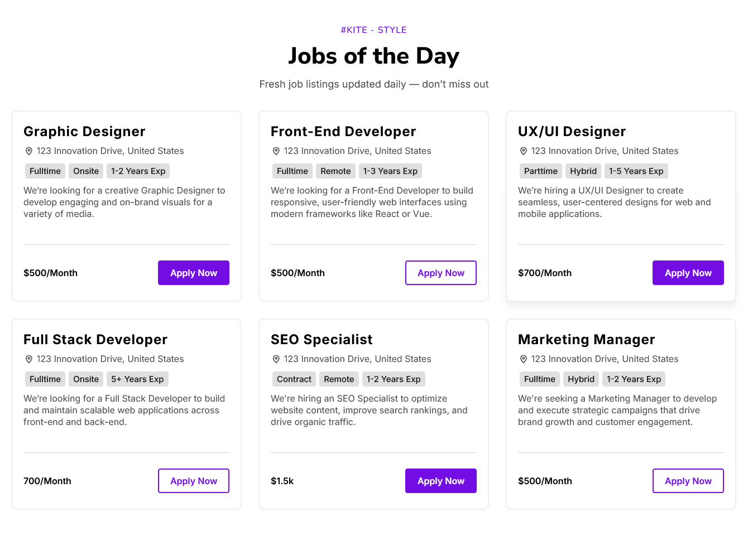Click Apply Now for the UX/UI Designer job
Viewport: 748px width, 560px height.
click(688, 273)
